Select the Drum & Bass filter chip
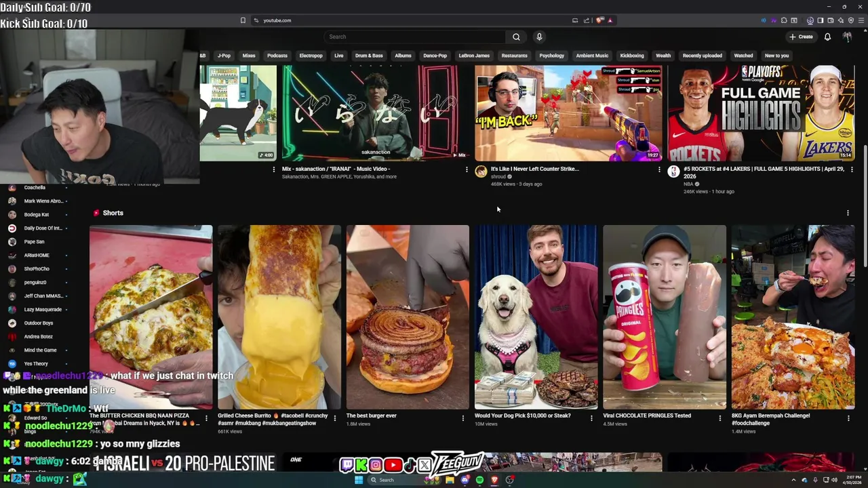 369,56
